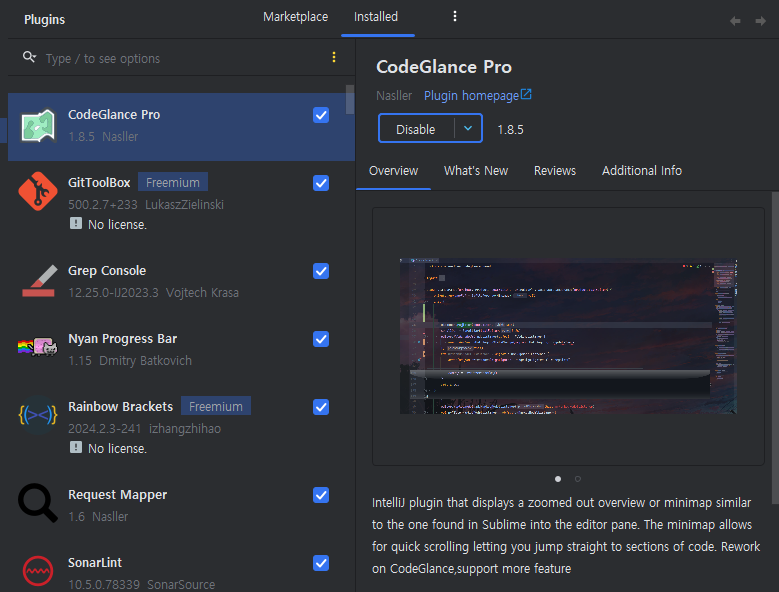Click the GitToolBox orange icon

pyautogui.click(x=38, y=191)
